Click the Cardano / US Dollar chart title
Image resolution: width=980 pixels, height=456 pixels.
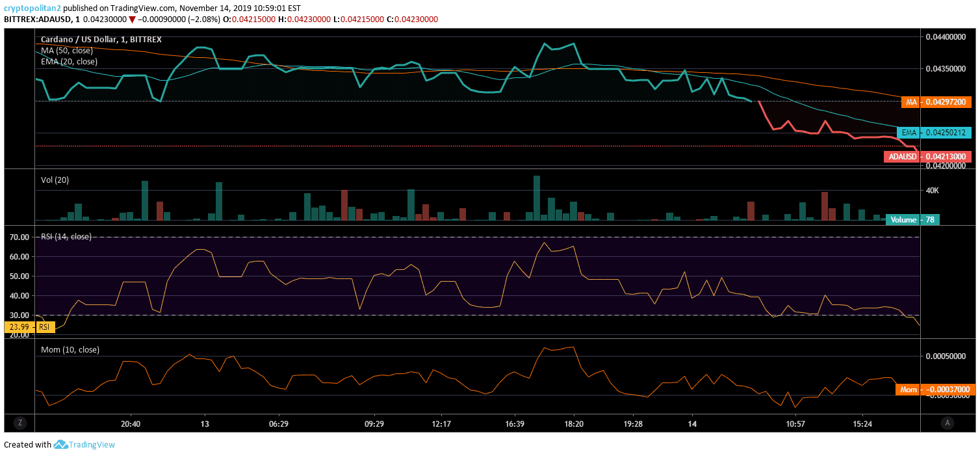tap(101, 40)
